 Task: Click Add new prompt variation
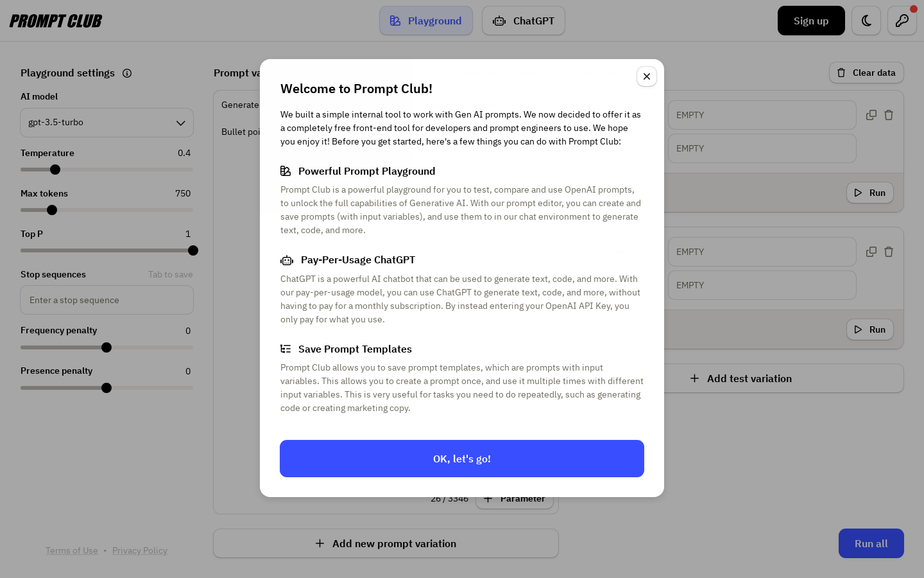[x=386, y=543]
